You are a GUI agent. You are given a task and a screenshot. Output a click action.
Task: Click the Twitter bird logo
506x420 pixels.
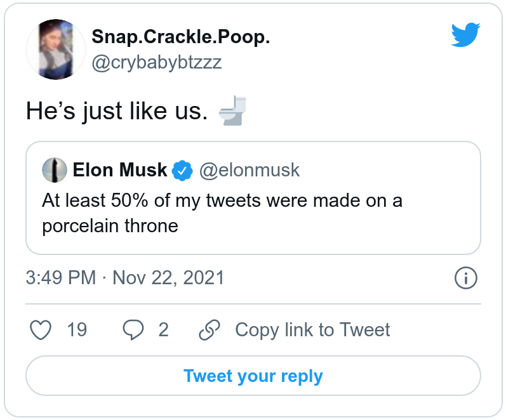coord(466,36)
